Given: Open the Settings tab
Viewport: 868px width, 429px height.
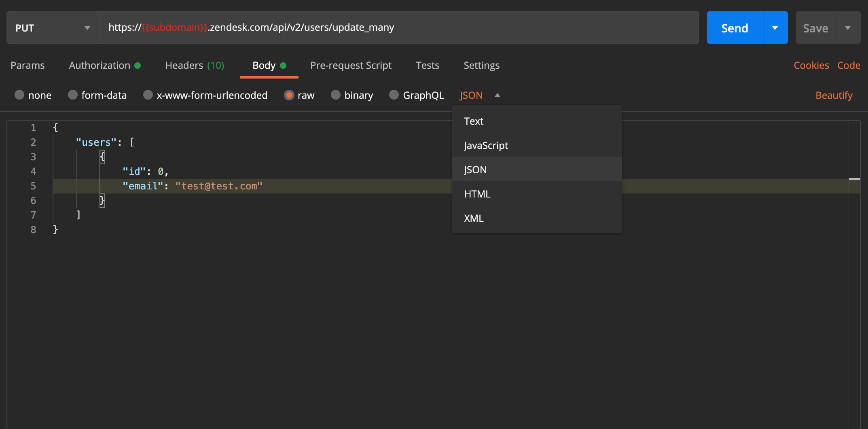Looking at the screenshot, I should click(481, 65).
